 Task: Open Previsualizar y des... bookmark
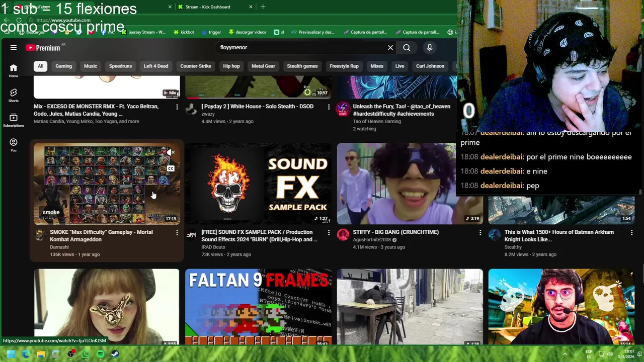click(x=312, y=32)
